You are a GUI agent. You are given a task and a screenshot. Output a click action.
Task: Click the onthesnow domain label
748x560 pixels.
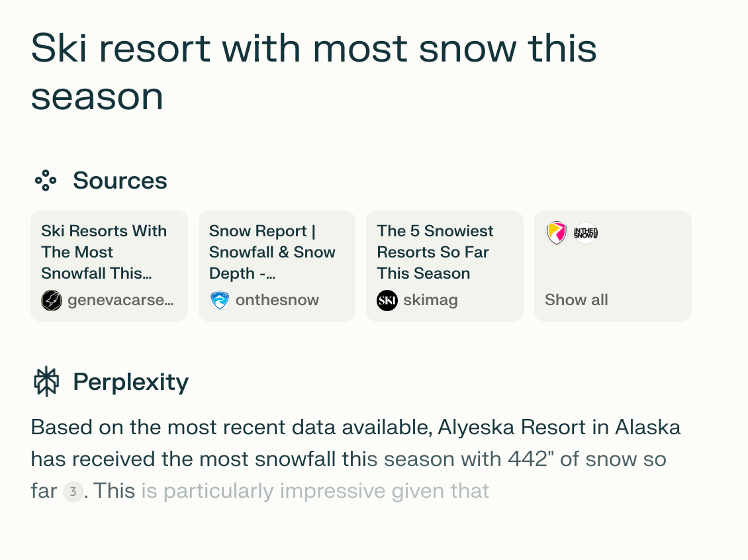click(277, 300)
